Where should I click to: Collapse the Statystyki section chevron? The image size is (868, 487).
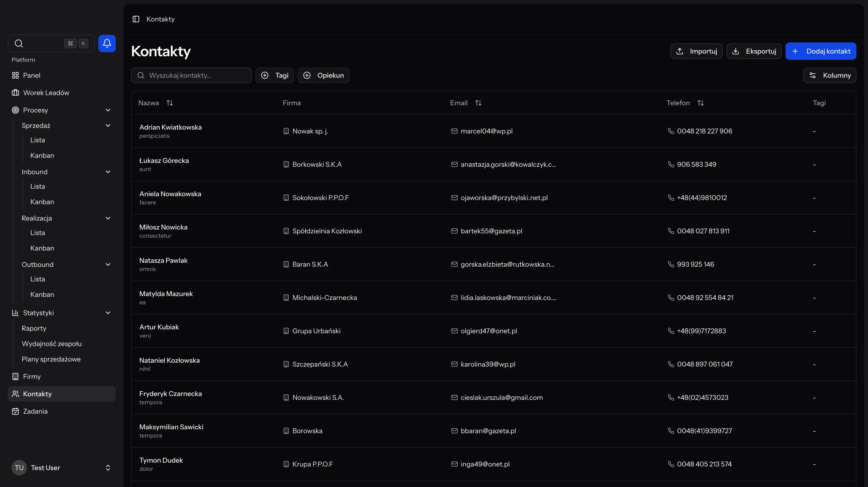pyautogui.click(x=108, y=313)
